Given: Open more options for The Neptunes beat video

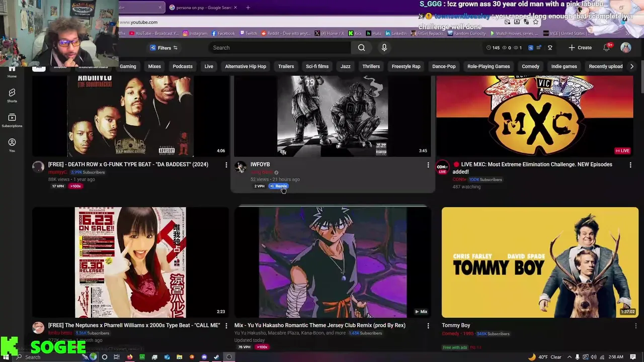Looking at the screenshot, I should [226, 326].
